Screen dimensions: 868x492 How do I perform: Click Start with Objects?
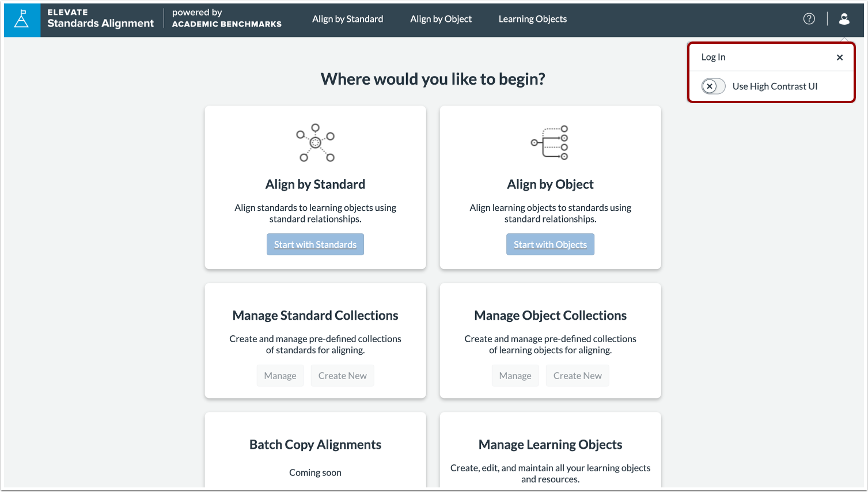pos(550,244)
